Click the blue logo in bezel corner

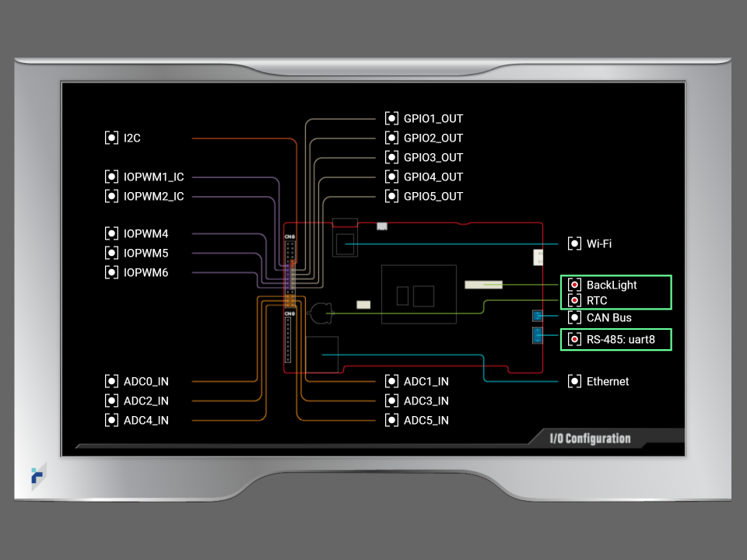(x=38, y=476)
